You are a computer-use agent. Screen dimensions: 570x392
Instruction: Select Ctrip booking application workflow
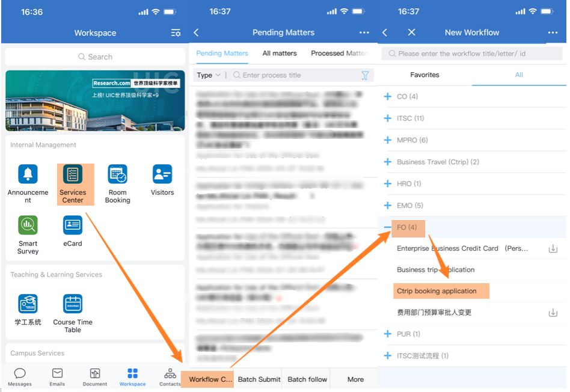click(437, 291)
